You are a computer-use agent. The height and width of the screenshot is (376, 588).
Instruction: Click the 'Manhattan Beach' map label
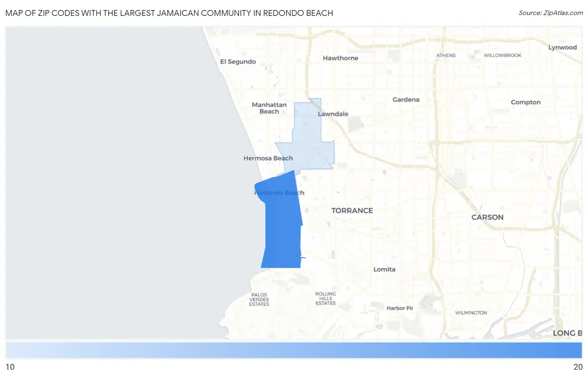(x=269, y=108)
